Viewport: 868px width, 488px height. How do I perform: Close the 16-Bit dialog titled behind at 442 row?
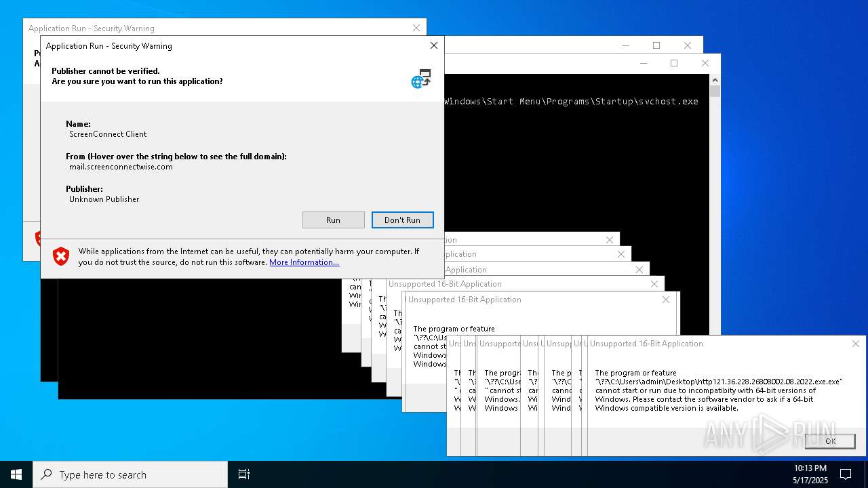[x=666, y=300]
